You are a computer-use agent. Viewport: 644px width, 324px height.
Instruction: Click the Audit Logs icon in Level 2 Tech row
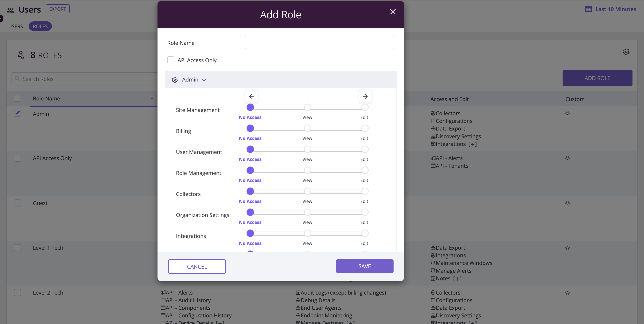click(298, 293)
